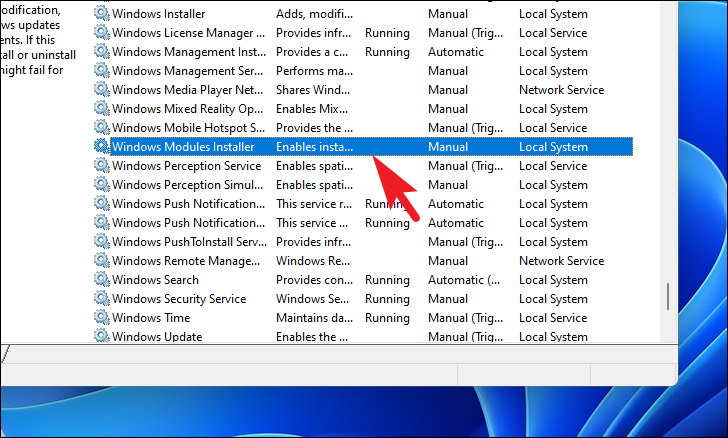Click Network Service in Windows Media Player row

tap(561, 90)
